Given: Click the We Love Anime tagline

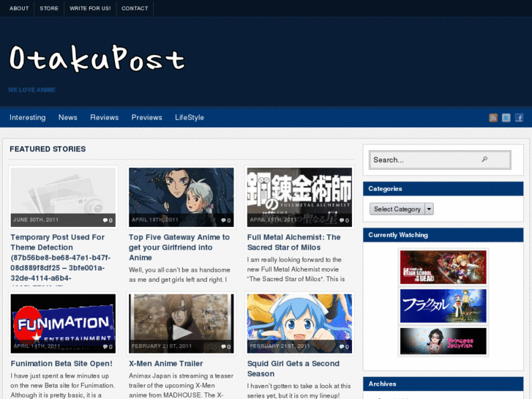Looking at the screenshot, I should (x=32, y=90).
